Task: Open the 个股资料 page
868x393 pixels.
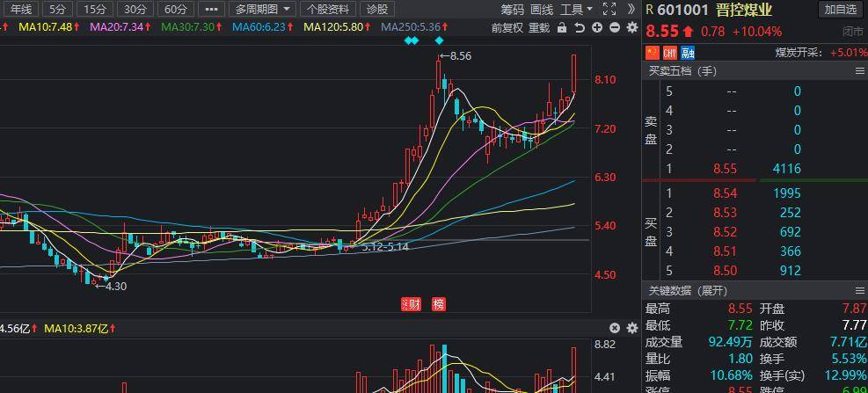Action: click(328, 9)
